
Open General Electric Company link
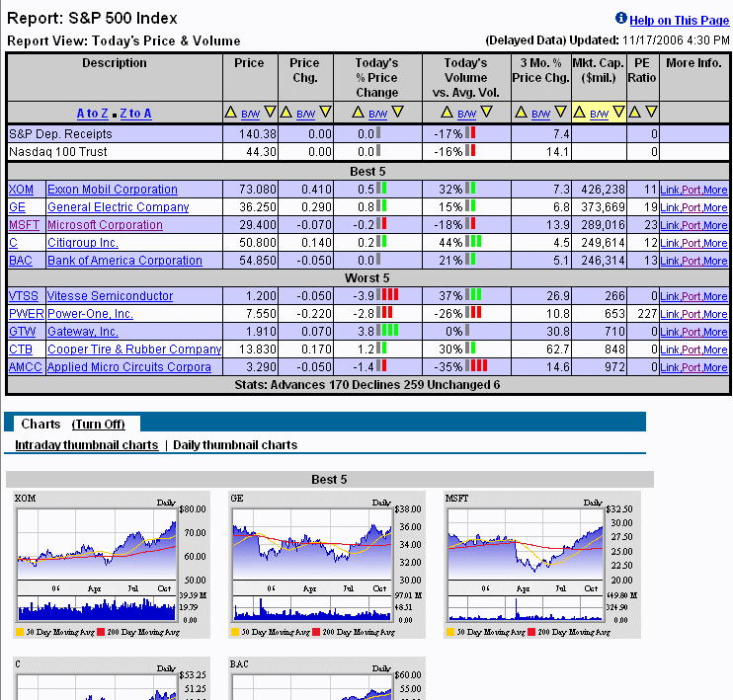119,207
